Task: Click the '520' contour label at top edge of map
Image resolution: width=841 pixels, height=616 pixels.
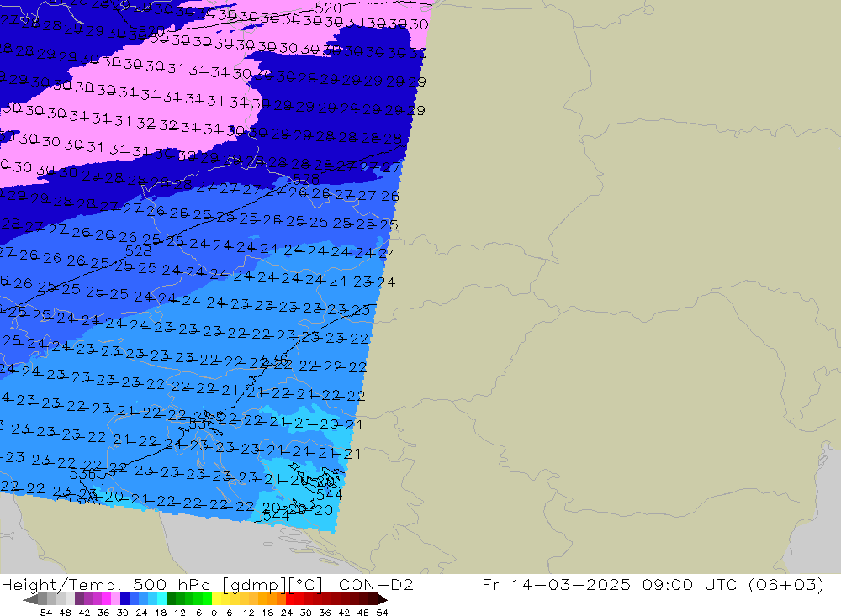Action: 328,8
